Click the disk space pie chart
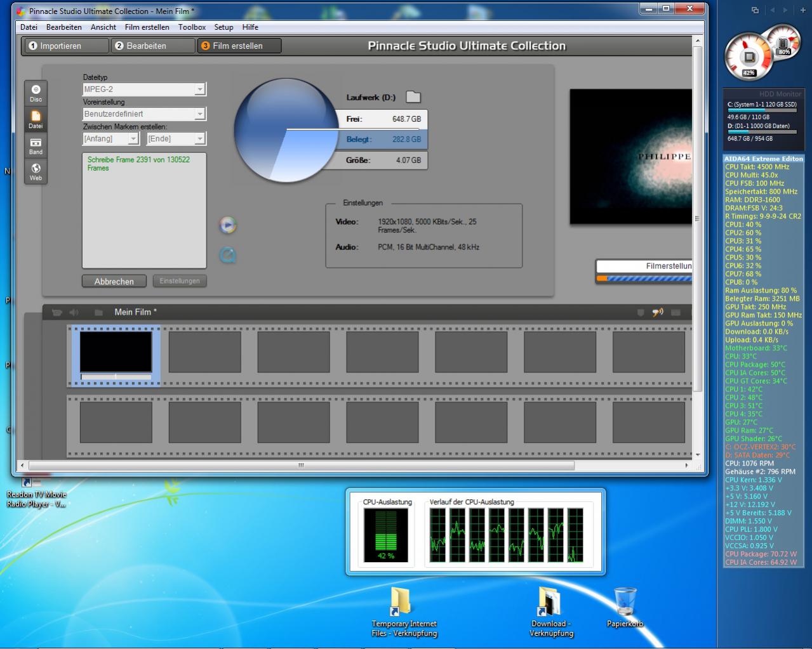Viewport: 812px width, 649px height. 286,130
